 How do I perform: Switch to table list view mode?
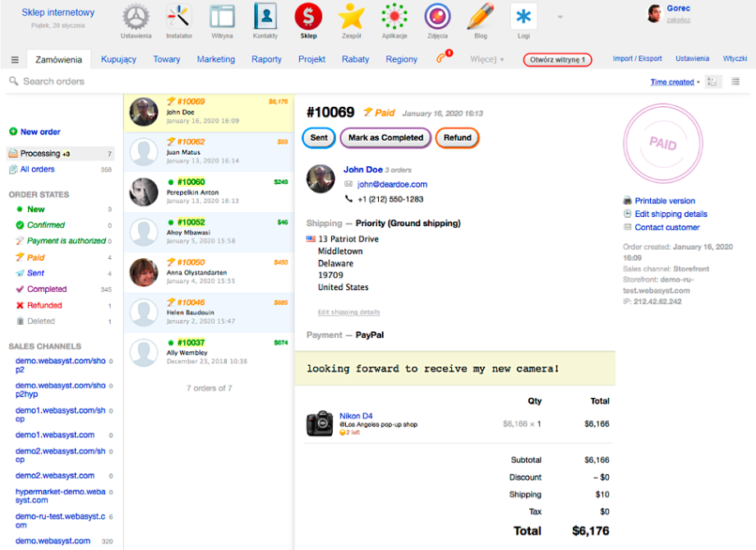pos(735,81)
